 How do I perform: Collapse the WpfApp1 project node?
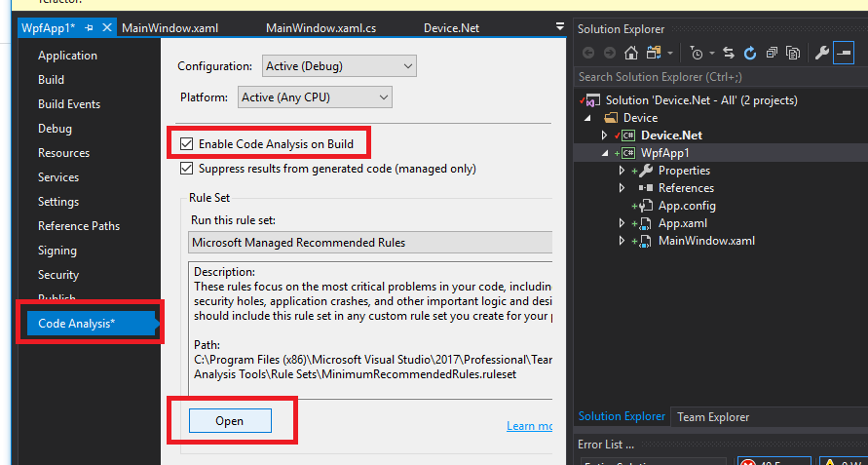point(605,153)
